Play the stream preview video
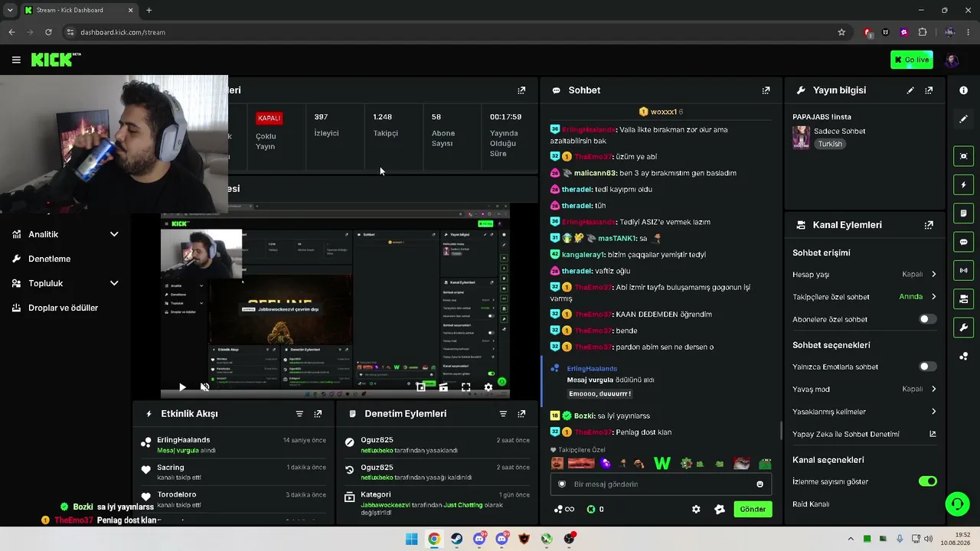980x551 pixels. point(182,387)
